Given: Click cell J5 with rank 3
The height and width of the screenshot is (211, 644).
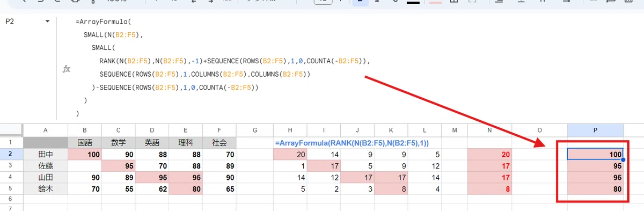Looking at the screenshot, I should click(357, 188).
